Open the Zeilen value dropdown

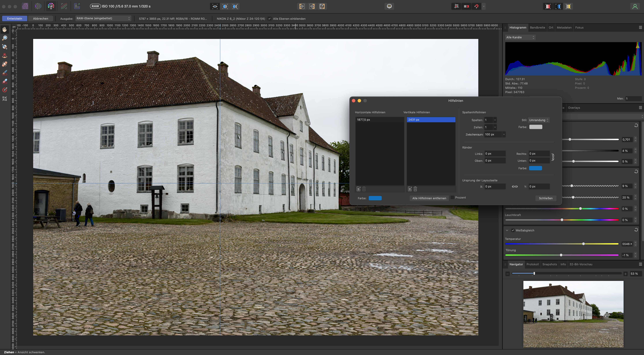click(495, 127)
